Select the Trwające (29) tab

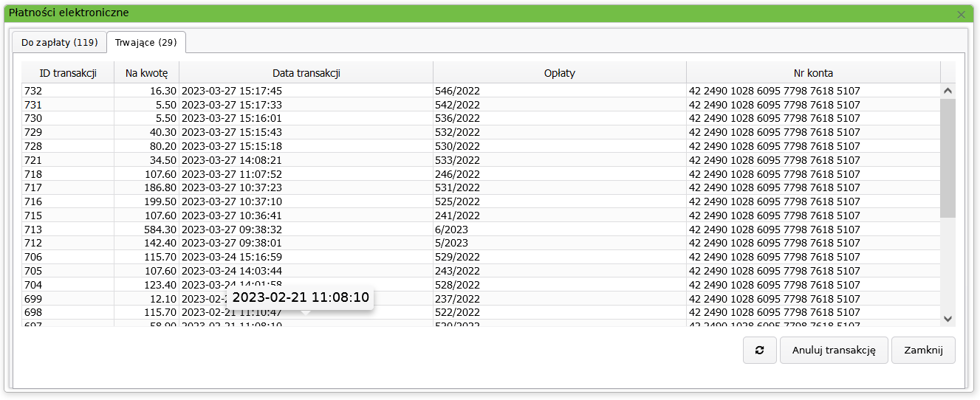[145, 42]
